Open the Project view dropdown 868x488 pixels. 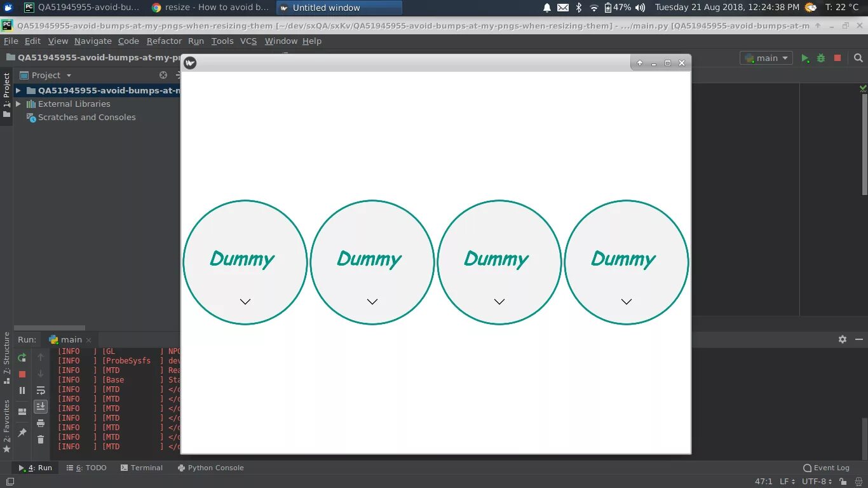[46, 75]
